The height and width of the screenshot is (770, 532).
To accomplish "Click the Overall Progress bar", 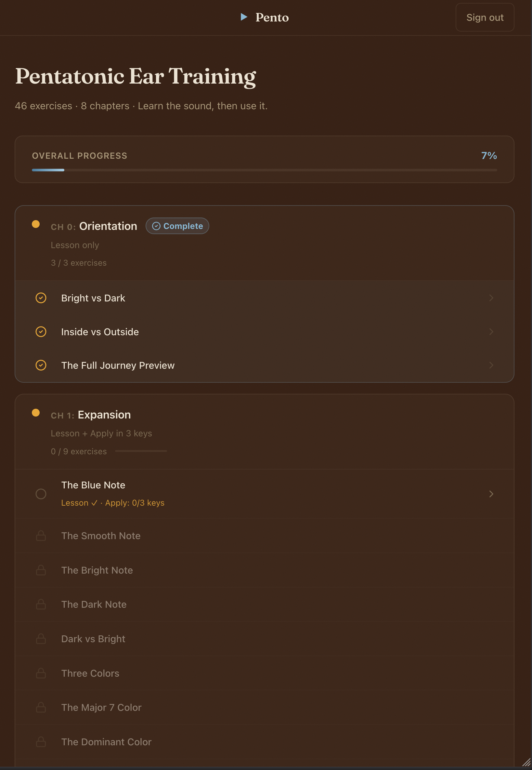I will click(264, 170).
